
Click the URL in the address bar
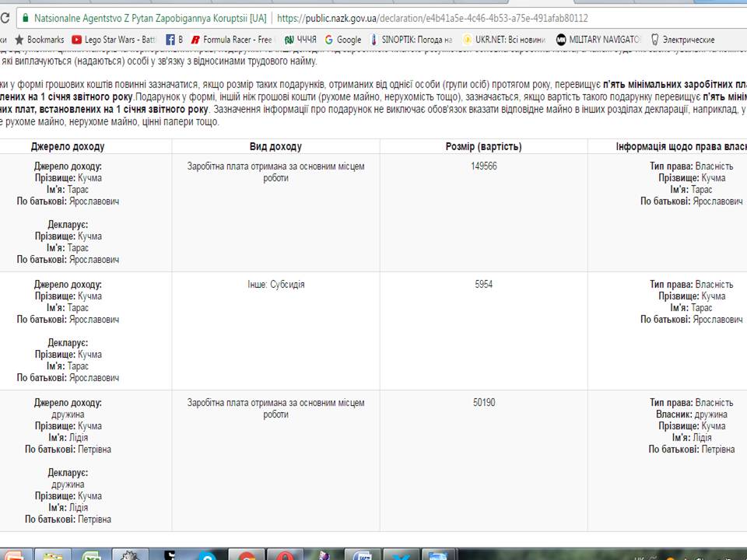click(x=432, y=18)
